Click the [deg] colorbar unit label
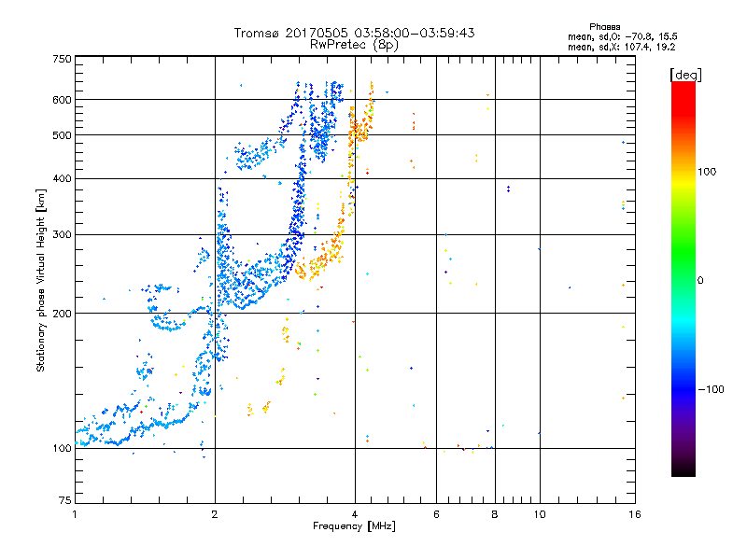The image size is (747, 560). [x=685, y=75]
